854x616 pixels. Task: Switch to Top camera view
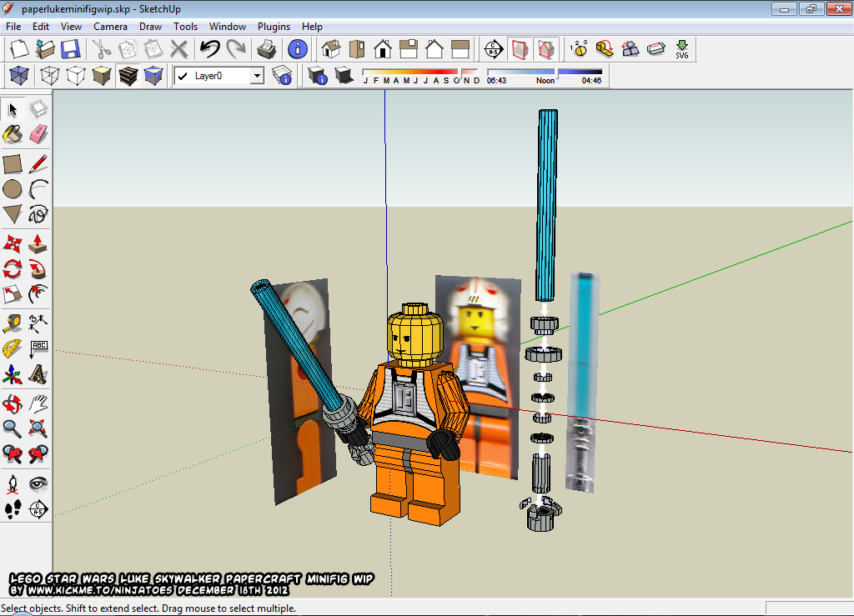[357, 49]
